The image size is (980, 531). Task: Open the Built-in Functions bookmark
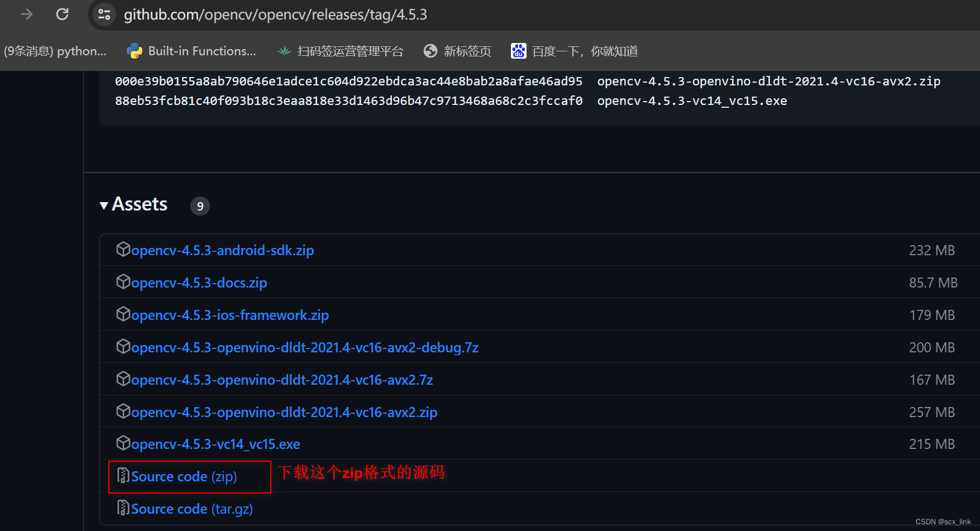coord(191,51)
